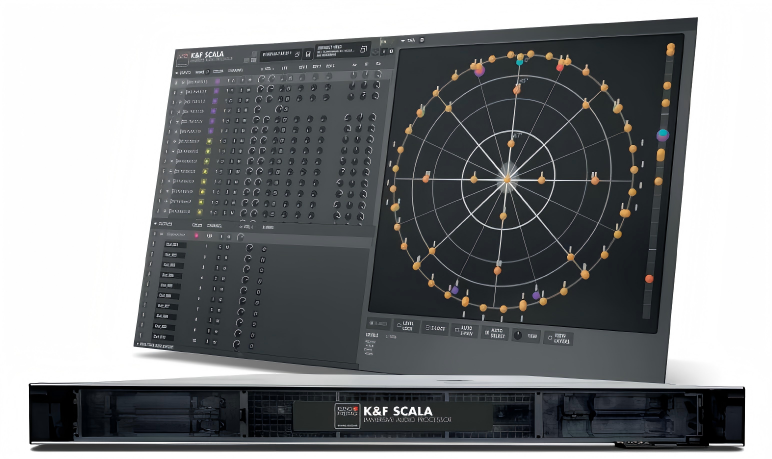
Task: Collapse the OUTPUTS section
Action: tap(154, 224)
